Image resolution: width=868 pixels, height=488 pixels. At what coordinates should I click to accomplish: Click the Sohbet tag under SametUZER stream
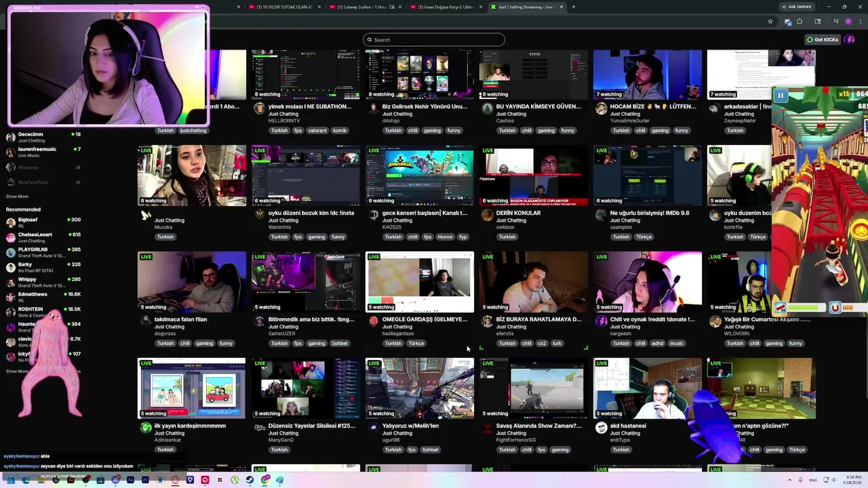click(x=340, y=343)
